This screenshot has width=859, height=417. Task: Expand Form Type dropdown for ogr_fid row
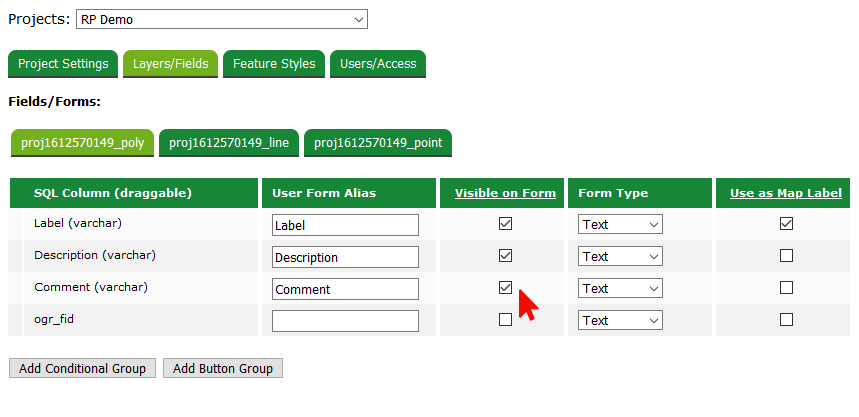(x=620, y=321)
